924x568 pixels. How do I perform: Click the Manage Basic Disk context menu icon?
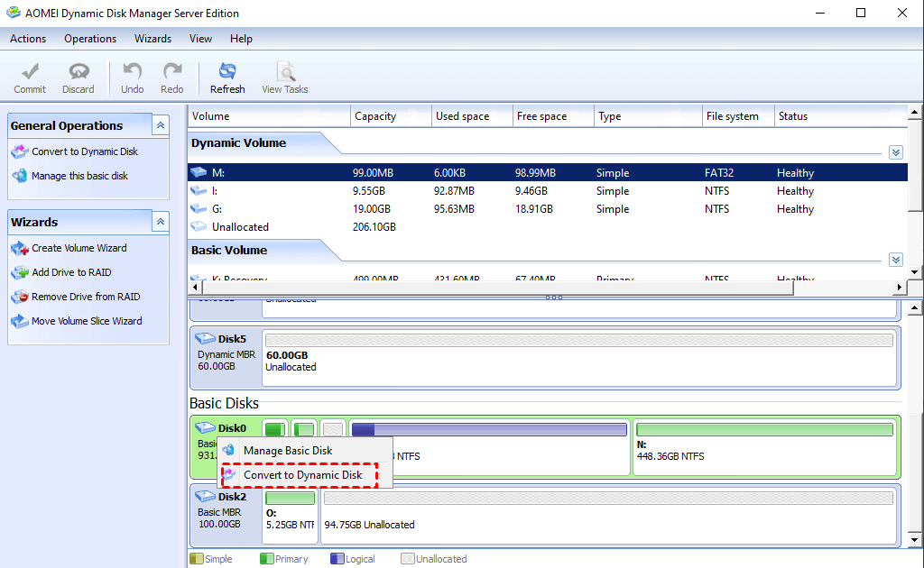pyautogui.click(x=228, y=450)
